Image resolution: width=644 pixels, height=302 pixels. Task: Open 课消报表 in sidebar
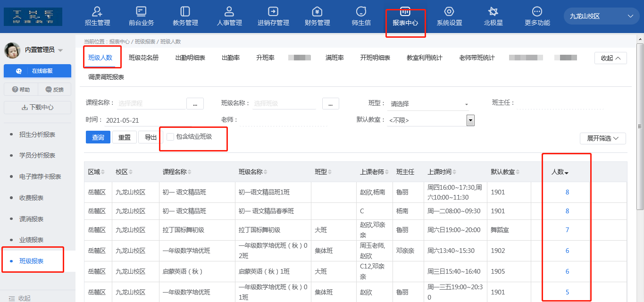pyautogui.click(x=31, y=219)
